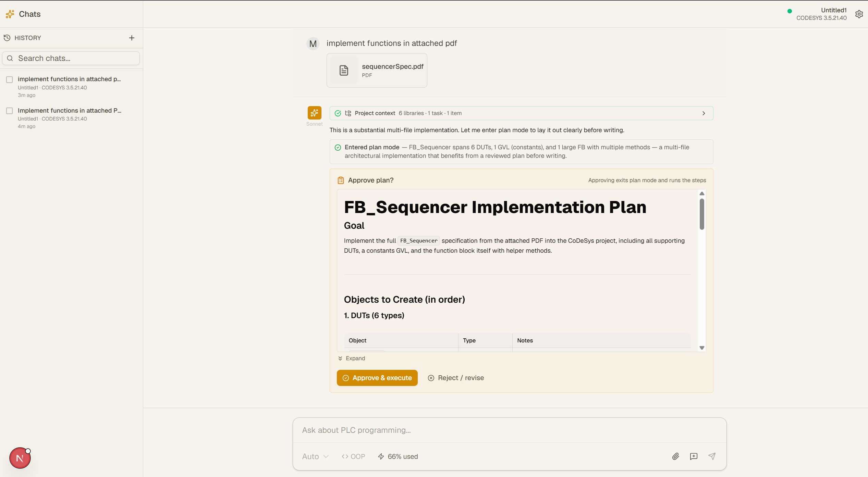Click Approve & execute button
This screenshot has height=477, width=868.
point(377,378)
